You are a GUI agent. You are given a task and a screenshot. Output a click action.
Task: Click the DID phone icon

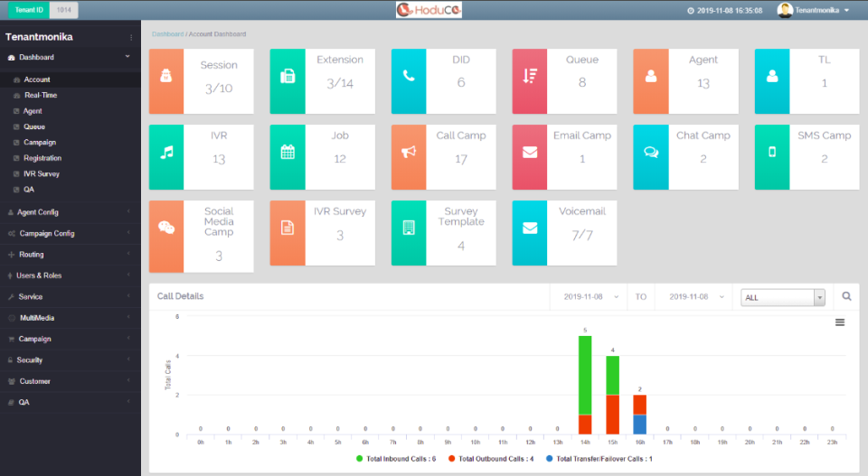pos(409,76)
